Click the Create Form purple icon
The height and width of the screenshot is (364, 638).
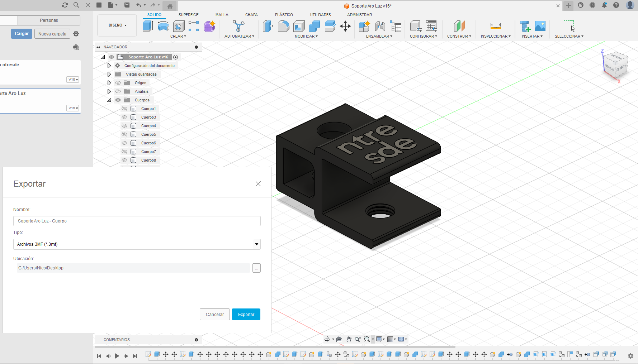209,26
